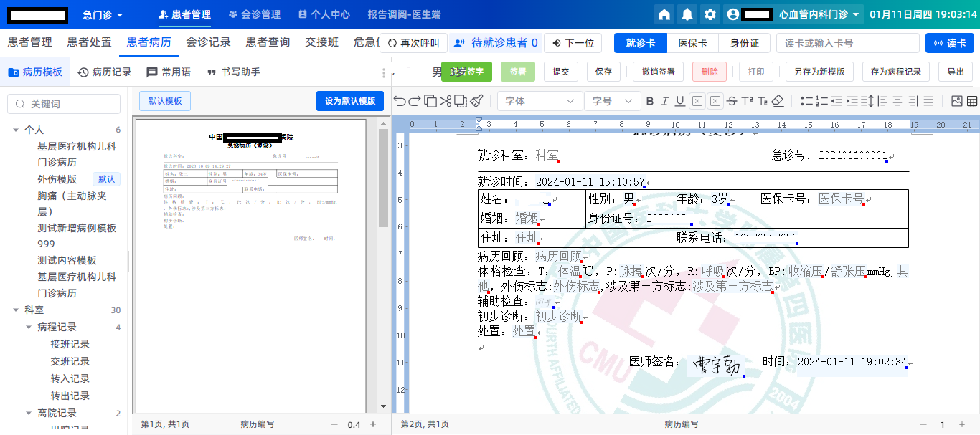Decrease paragraph indent
This screenshot has width=980, height=435.
click(x=837, y=101)
